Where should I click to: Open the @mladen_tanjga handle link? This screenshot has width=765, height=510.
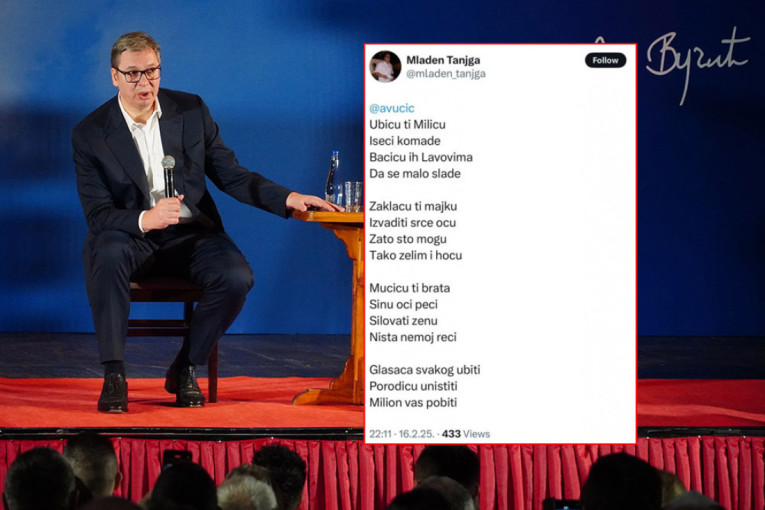click(x=446, y=74)
